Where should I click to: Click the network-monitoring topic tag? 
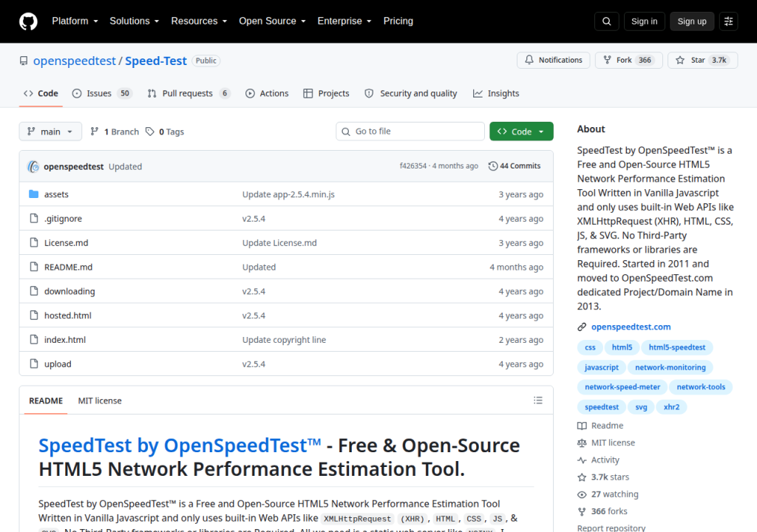[670, 367]
